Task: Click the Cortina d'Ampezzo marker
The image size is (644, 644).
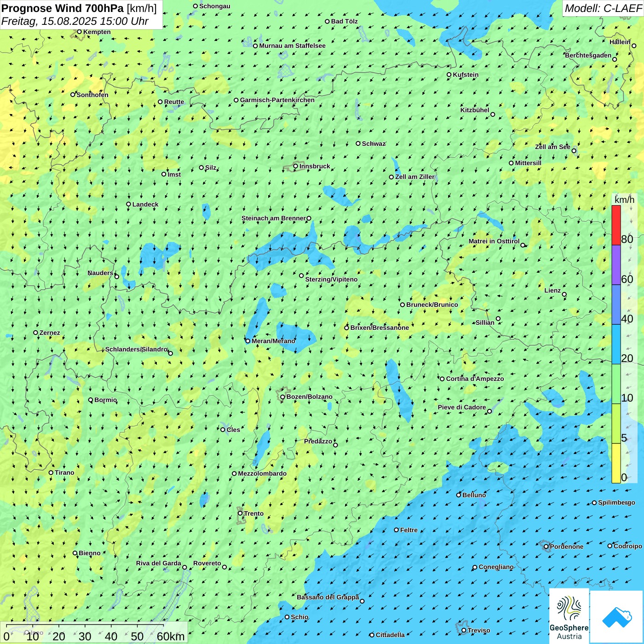Action: point(442,379)
